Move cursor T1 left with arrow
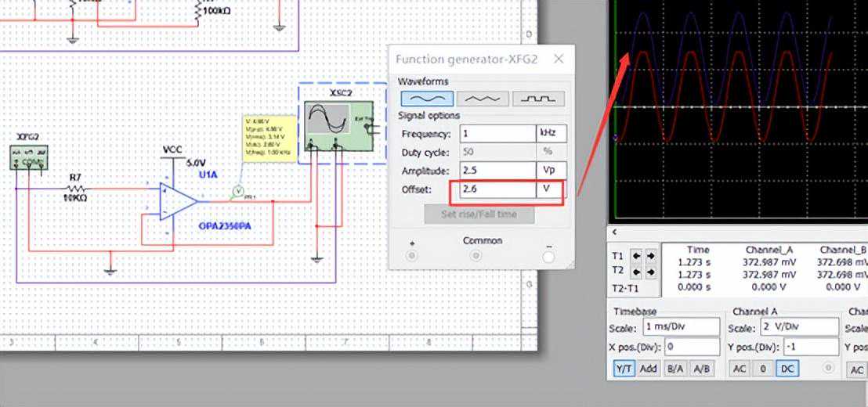This screenshot has width=868, height=407. 636,256
